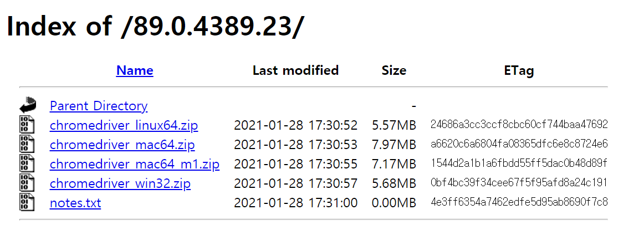Click the 5.68MB size of chromedriver_win32.zip

tap(393, 183)
